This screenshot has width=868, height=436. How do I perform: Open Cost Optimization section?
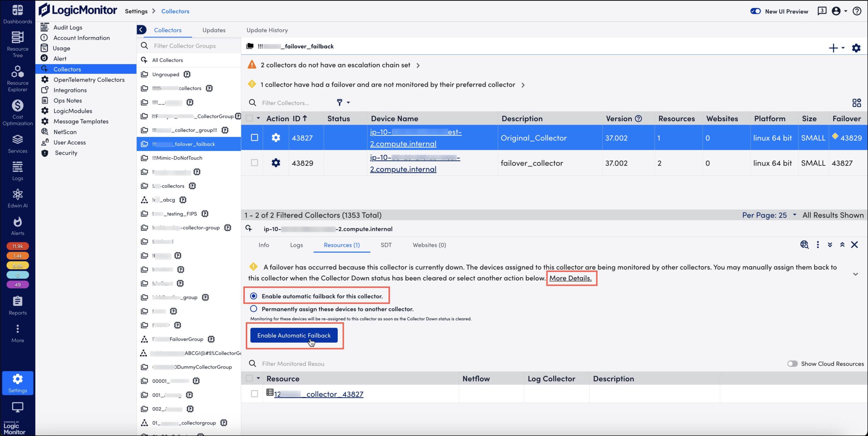pyautogui.click(x=18, y=113)
